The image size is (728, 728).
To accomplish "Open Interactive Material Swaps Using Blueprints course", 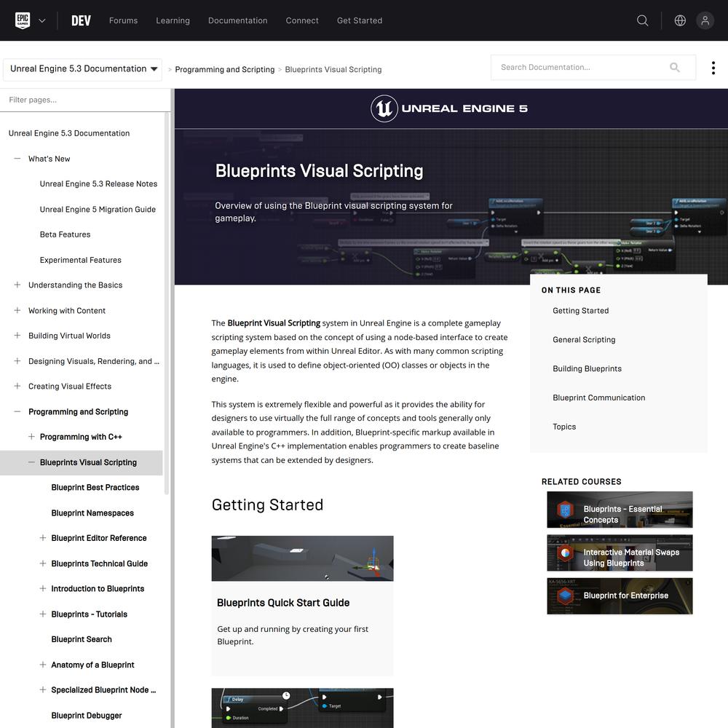I will coord(620,553).
